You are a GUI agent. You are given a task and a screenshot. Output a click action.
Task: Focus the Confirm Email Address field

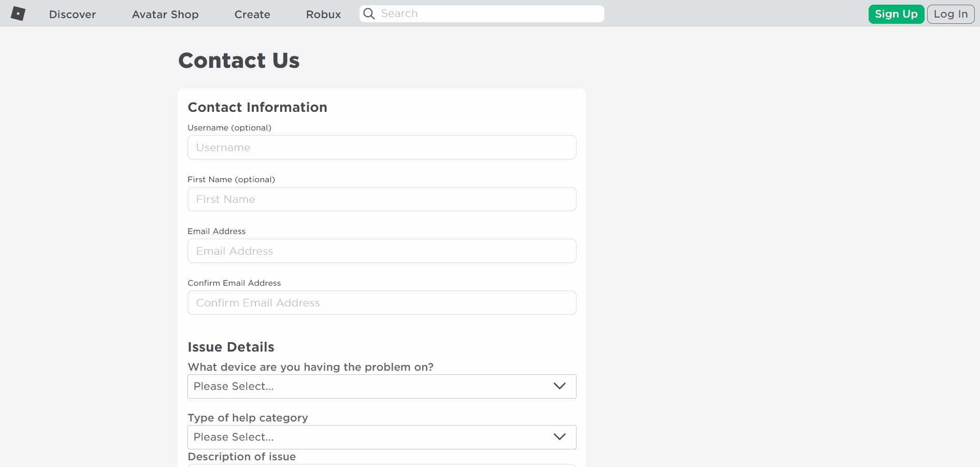[x=382, y=303]
